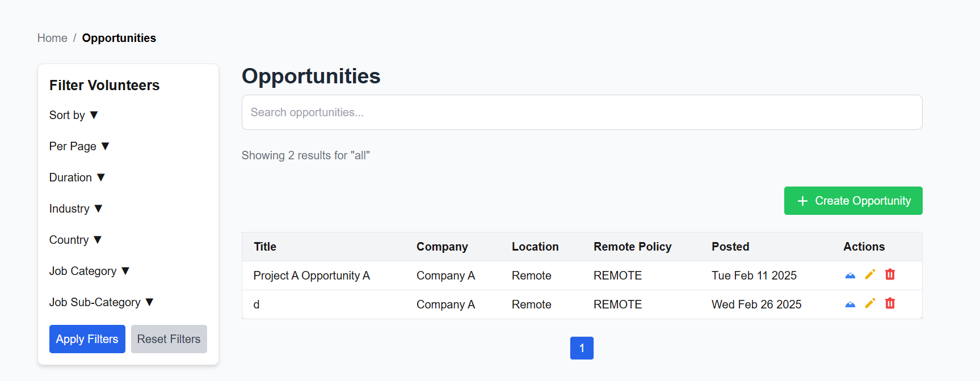This screenshot has width=980, height=381.
Task: Go to Home via the breadcrumb link
Action: [x=52, y=38]
